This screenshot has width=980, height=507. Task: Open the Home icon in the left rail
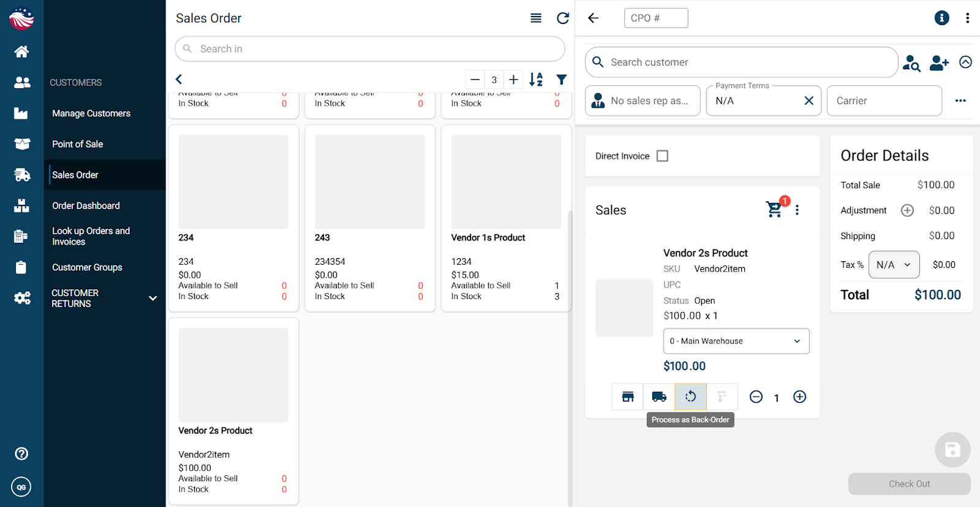(21, 51)
